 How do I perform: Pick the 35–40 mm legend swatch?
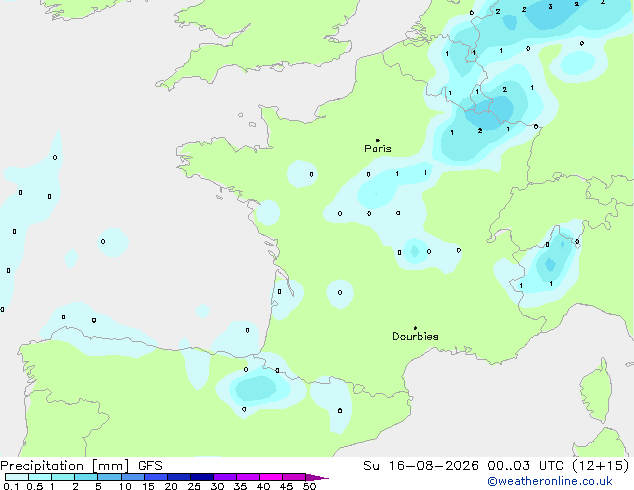[247, 477]
